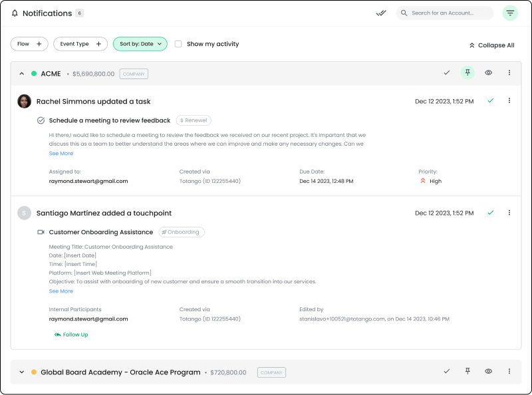Open the Sort by: Date dropdown

pyautogui.click(x=140, y=44)
